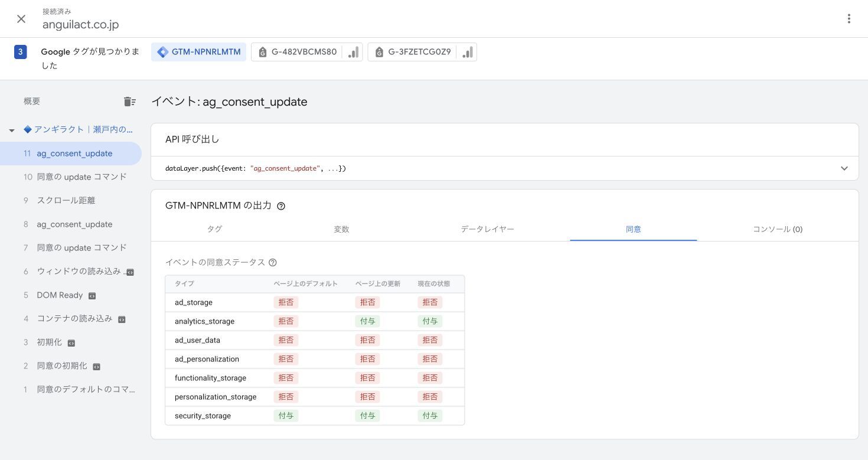The width and height of the screenshot is (868, 460).
Task: Select the G-3FZETCG0Z9 tag chip
Action: coord(412,52)
